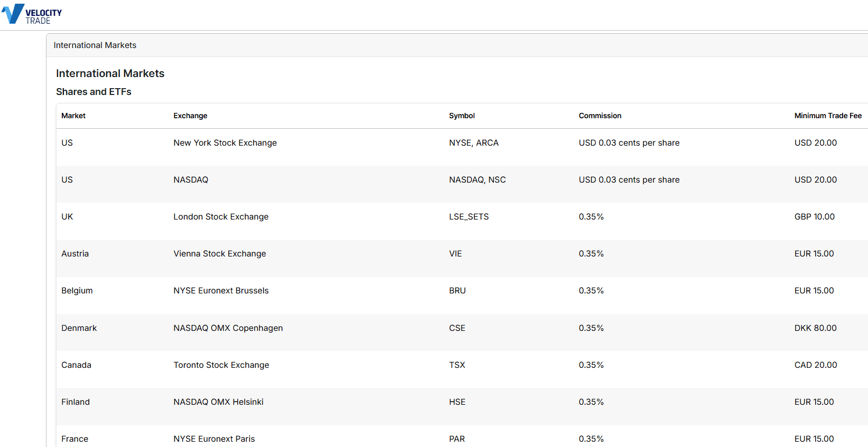Click the NASDAQ row commission value
The image size is (868, 447).
[629, 180]
